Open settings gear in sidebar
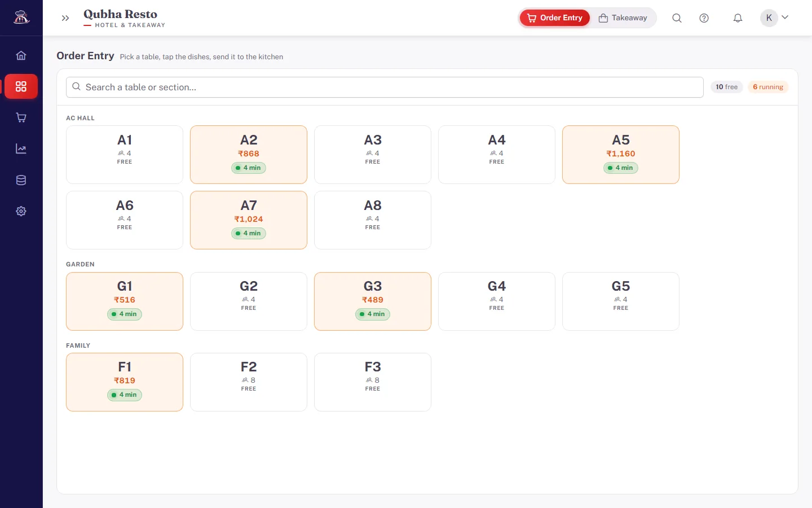 [x=21, y=211]
